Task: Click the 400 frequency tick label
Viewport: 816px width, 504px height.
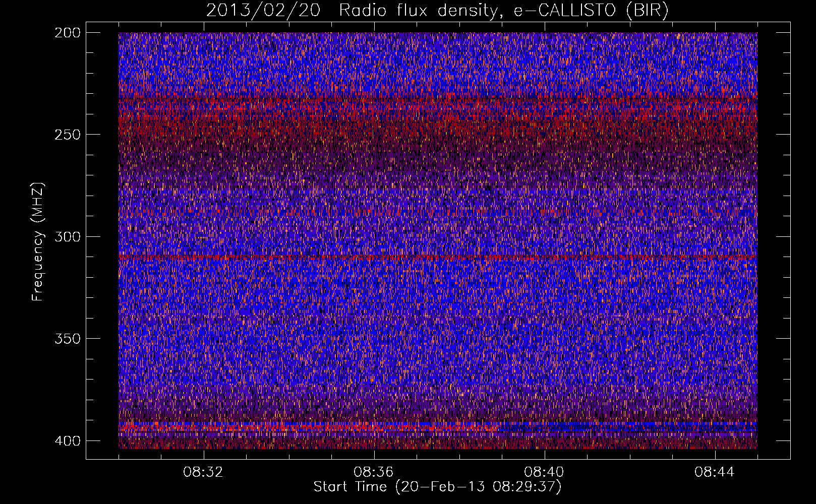Action: [67, 441]
